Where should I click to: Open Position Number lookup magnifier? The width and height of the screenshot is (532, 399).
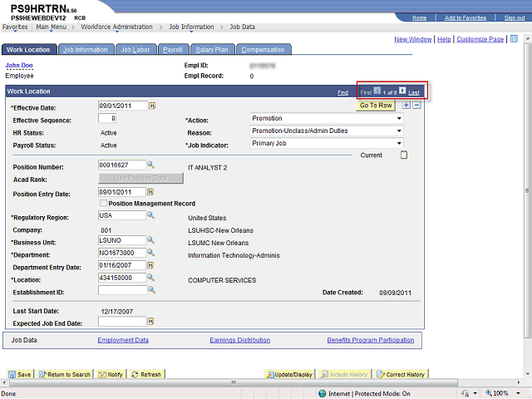150,165
